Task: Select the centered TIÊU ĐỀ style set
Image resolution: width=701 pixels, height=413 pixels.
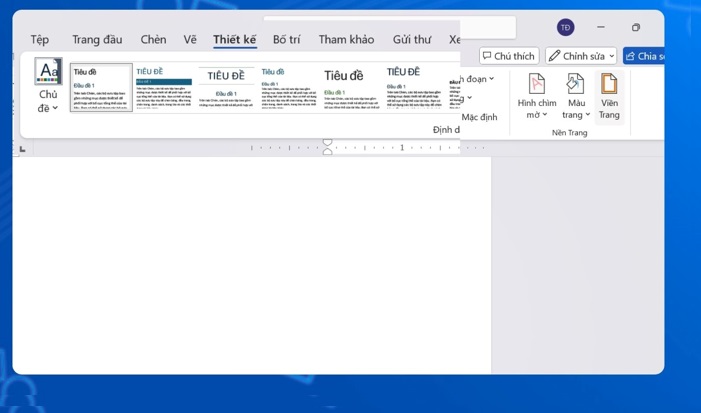Action: 226,88
